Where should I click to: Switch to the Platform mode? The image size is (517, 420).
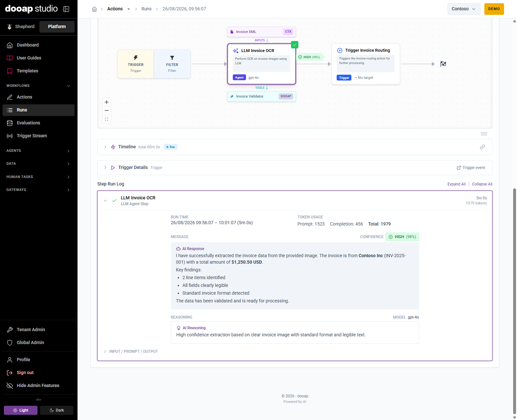point(57,26)
